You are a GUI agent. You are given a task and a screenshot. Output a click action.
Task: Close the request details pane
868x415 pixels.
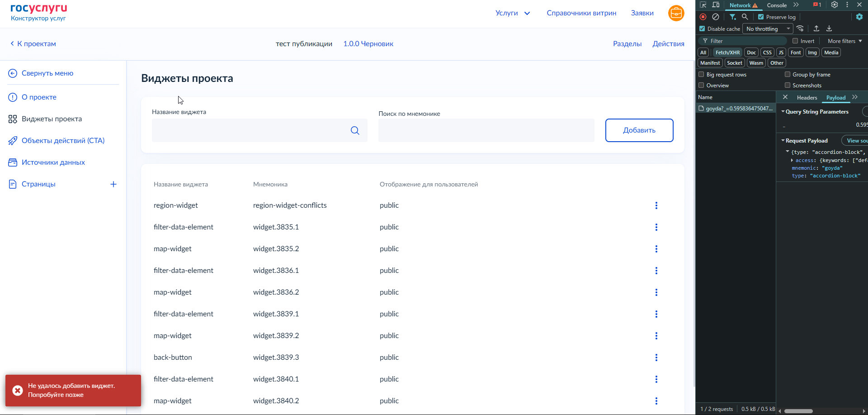785,97
